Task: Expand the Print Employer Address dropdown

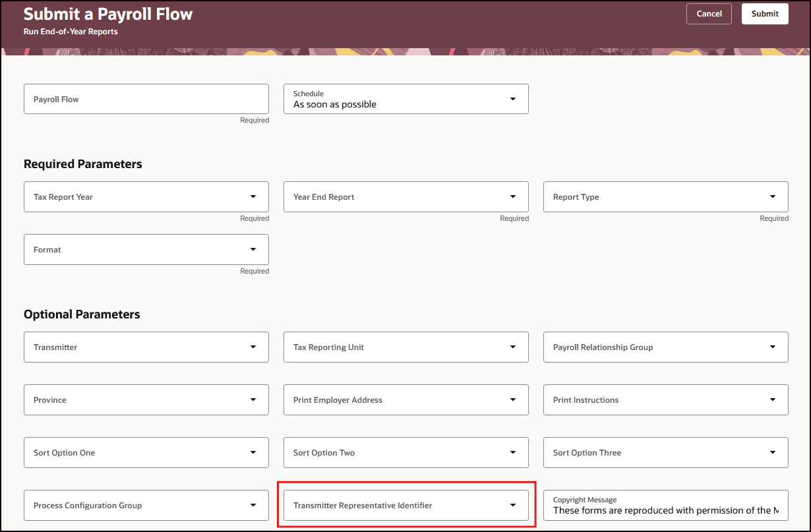Action: 405,400
